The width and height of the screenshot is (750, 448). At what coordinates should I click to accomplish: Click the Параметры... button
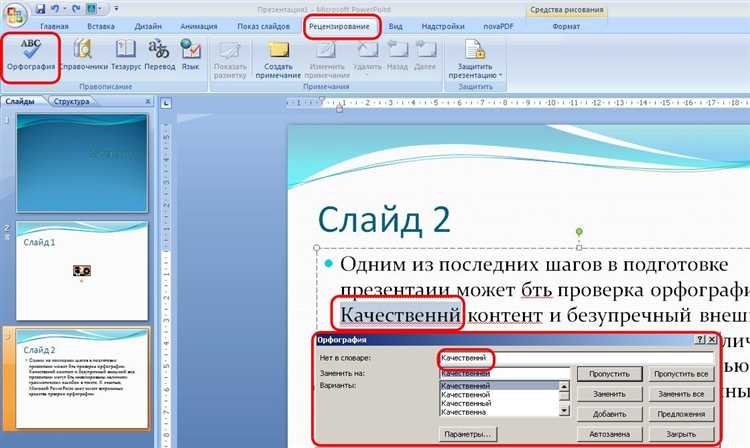coord(468,434)
